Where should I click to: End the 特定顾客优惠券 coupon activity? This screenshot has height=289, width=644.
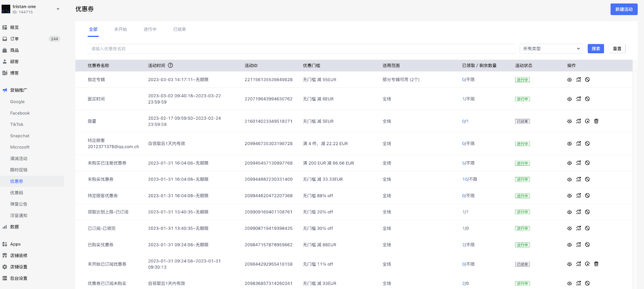(x=587, y=196)
